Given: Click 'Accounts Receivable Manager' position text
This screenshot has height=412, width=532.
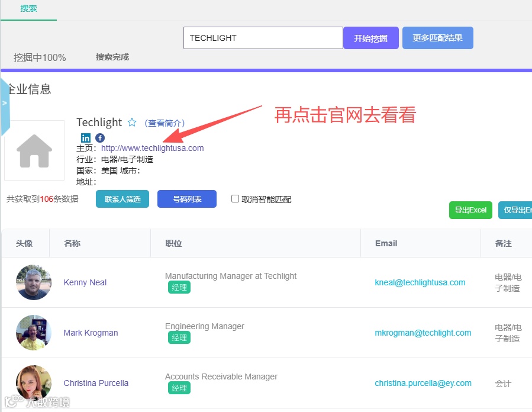Looking at the screenshot, I should (x=221, y=376).
